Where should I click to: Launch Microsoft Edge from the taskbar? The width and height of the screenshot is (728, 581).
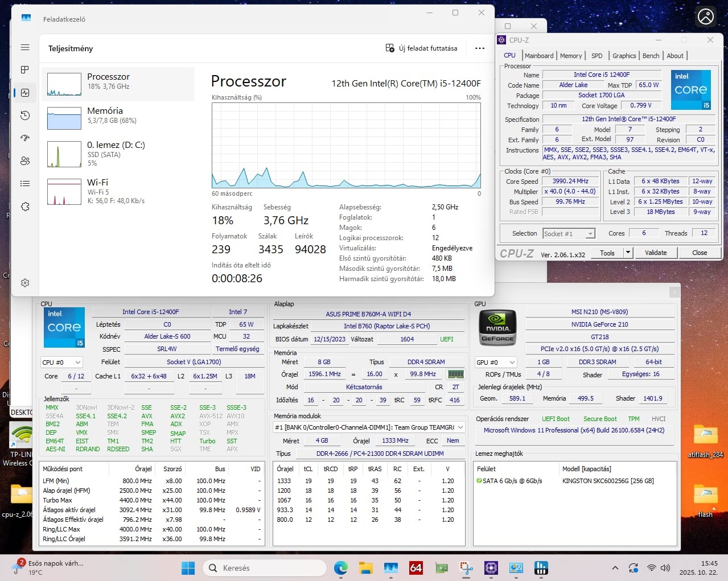click(x=341, y=568)
